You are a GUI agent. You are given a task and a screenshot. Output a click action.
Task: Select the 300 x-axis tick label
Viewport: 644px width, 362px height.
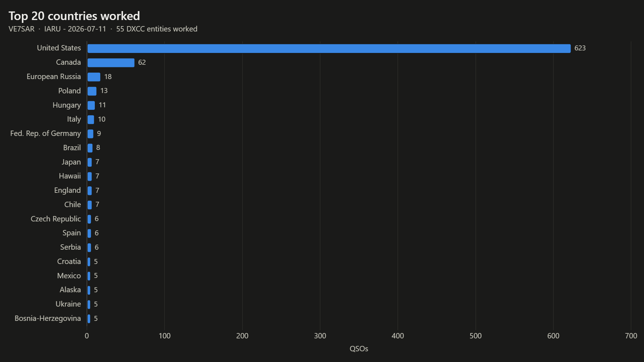(320, 336)
